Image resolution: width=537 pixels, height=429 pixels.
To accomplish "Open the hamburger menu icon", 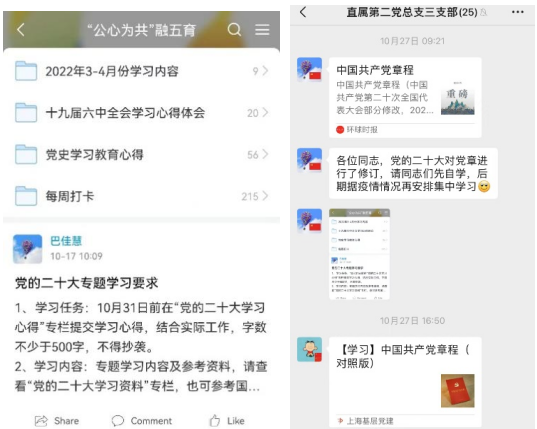I will (262, 30).
